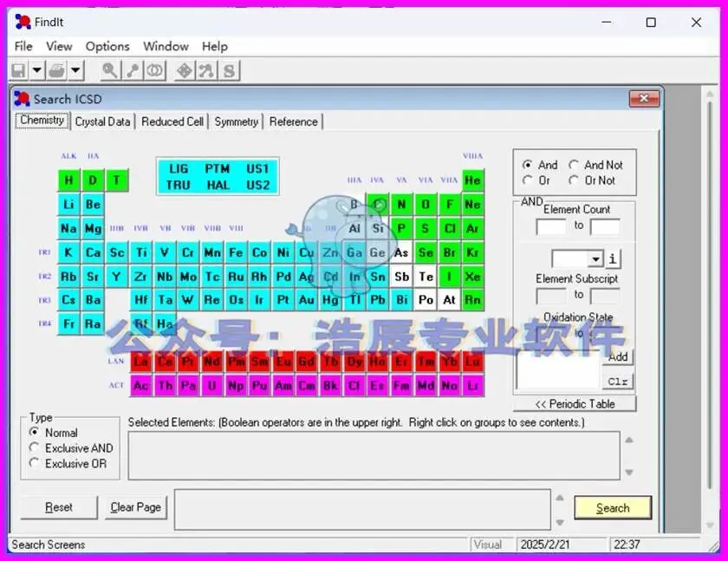Select the He helium element tile
The image size is (728, 561).
(x=472, y=180)
